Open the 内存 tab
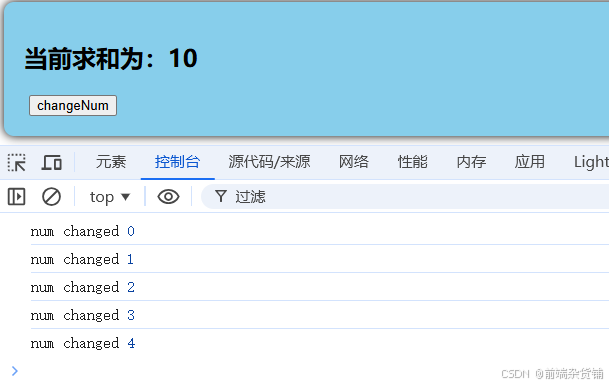The height and width of the screenshot is (385, 609). click(471, 162)
